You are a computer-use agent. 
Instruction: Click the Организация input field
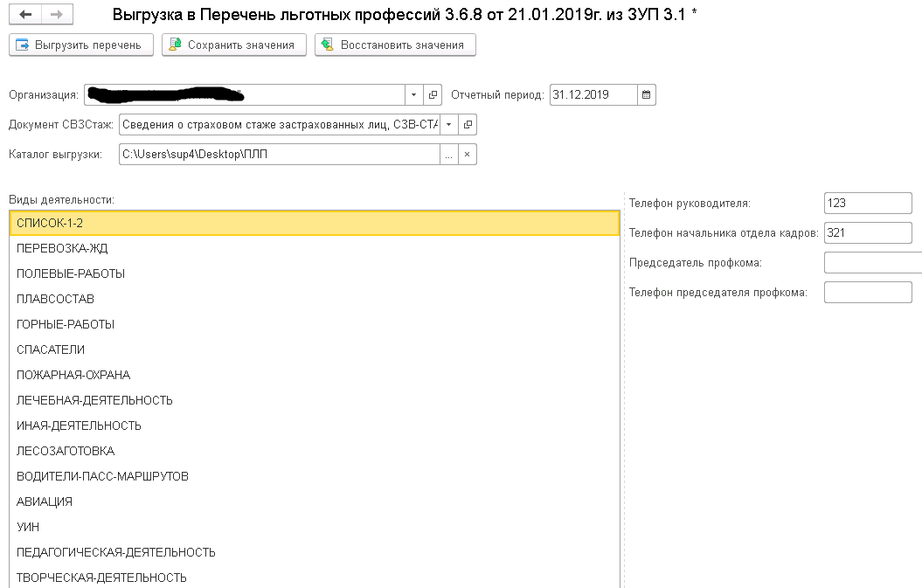pos(245,94)
